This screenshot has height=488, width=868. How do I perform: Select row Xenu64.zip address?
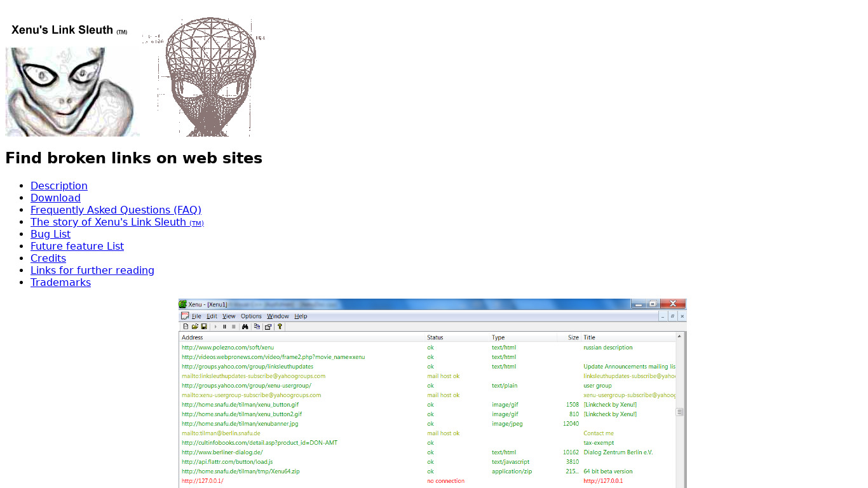point(241,471)
